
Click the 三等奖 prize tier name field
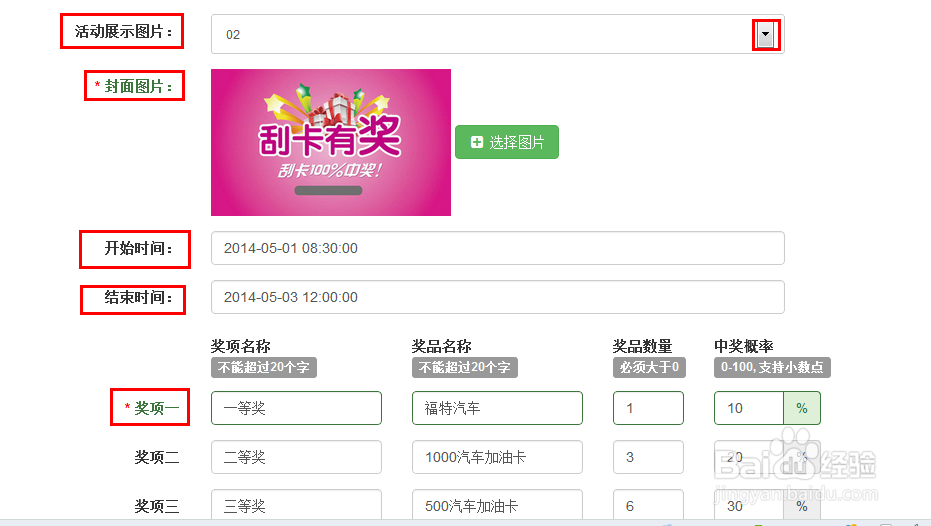click(296, 505)
